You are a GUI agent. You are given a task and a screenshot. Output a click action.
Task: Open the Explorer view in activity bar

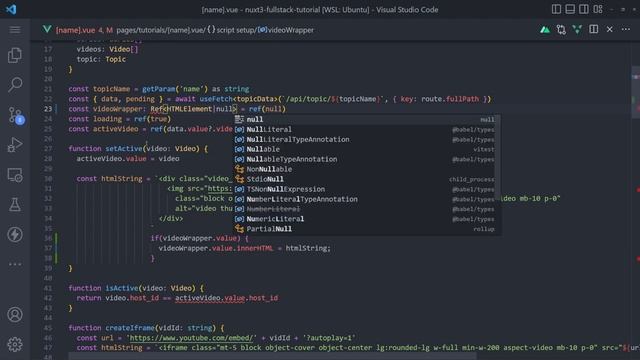[15, 55]
